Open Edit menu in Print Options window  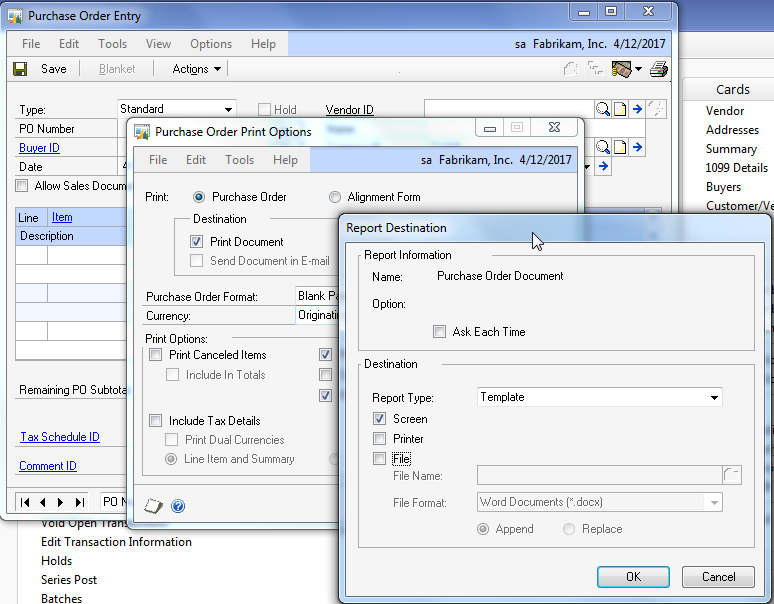[195, 159]
